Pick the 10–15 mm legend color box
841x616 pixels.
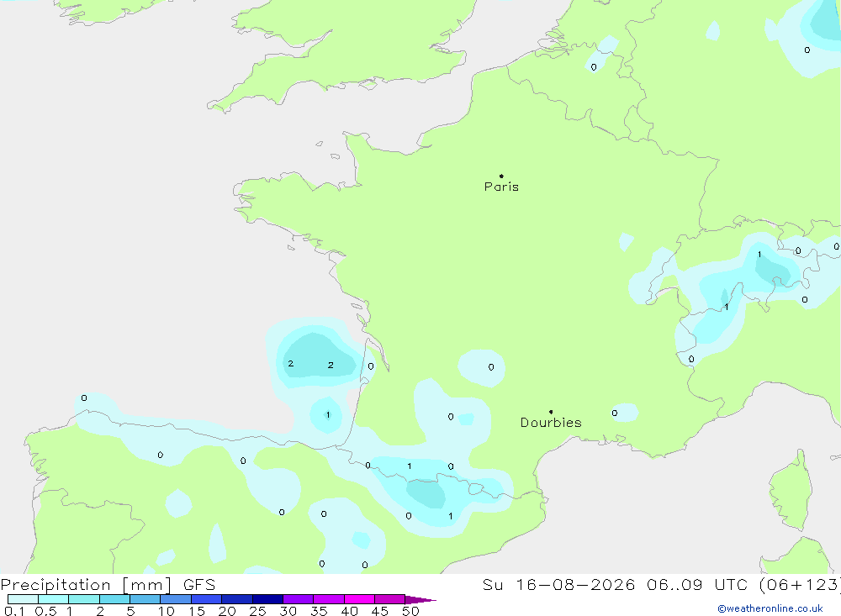click(x=176, y=599)
